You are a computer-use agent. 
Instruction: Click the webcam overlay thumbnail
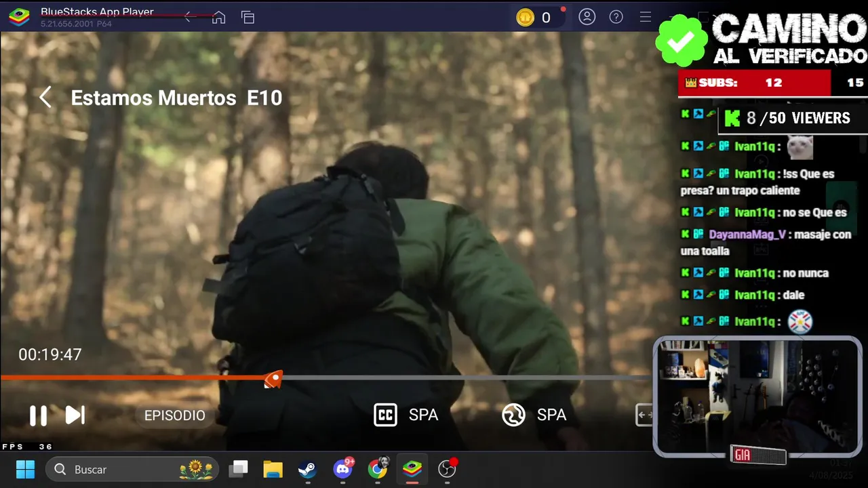coord(757,396)
